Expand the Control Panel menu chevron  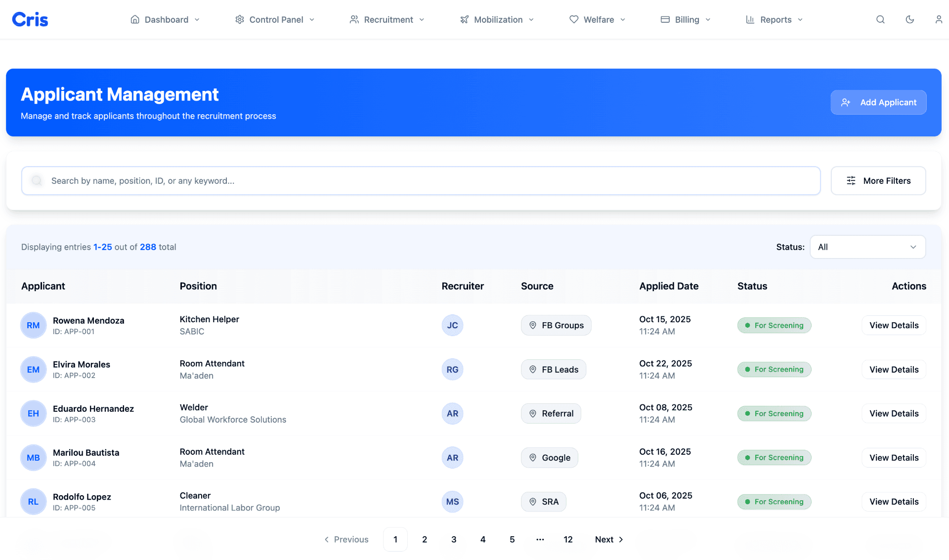tap(312, 20)
